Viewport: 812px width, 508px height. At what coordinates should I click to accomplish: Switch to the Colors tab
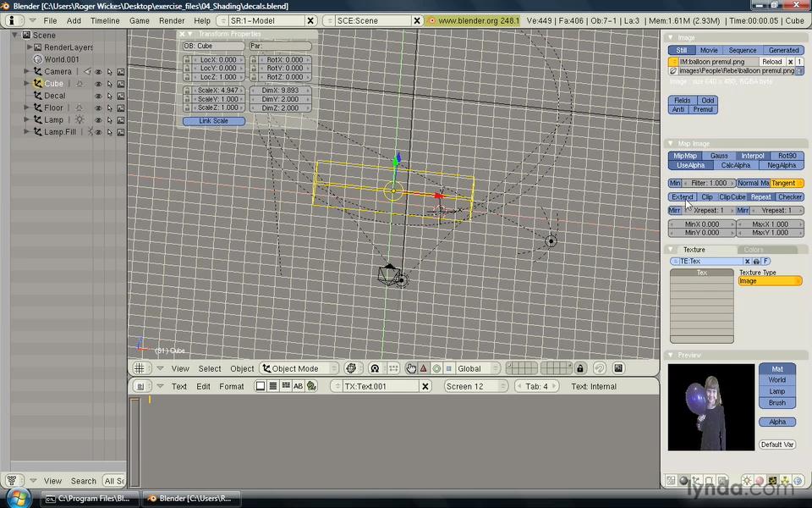pyautogui.click(x=767, y=250)
